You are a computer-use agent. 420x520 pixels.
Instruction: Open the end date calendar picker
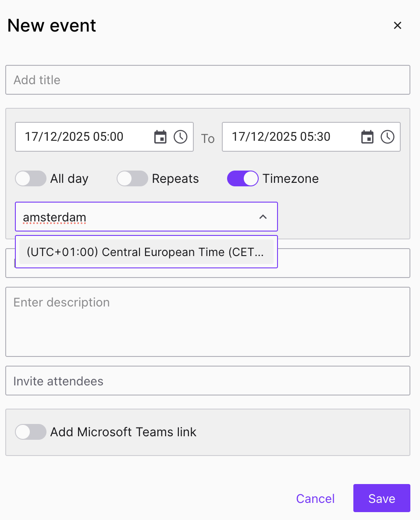[367, 137]
